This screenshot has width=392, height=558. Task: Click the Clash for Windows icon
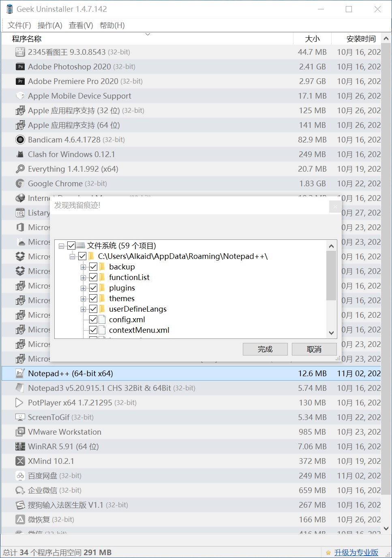[x=20, y=154]
